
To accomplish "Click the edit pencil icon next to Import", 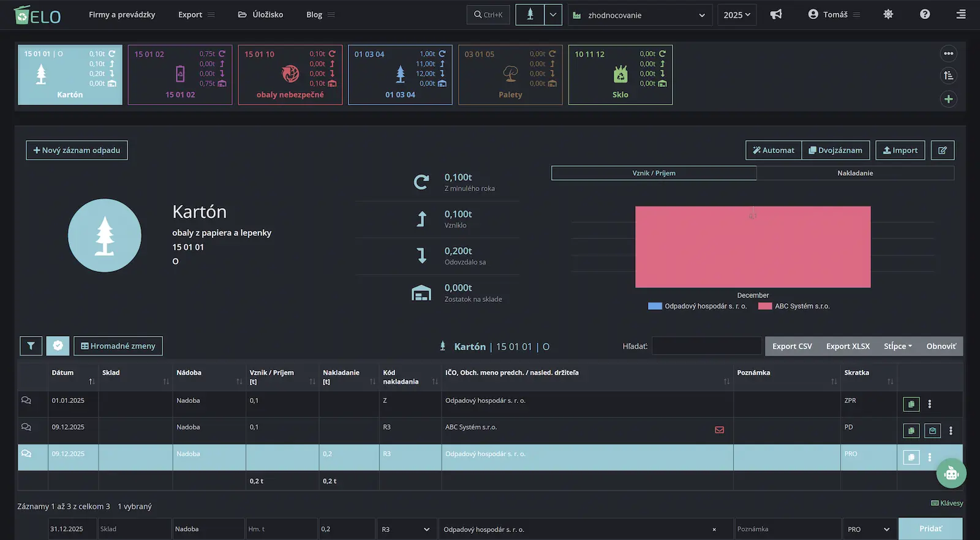I will pos(943,151).
